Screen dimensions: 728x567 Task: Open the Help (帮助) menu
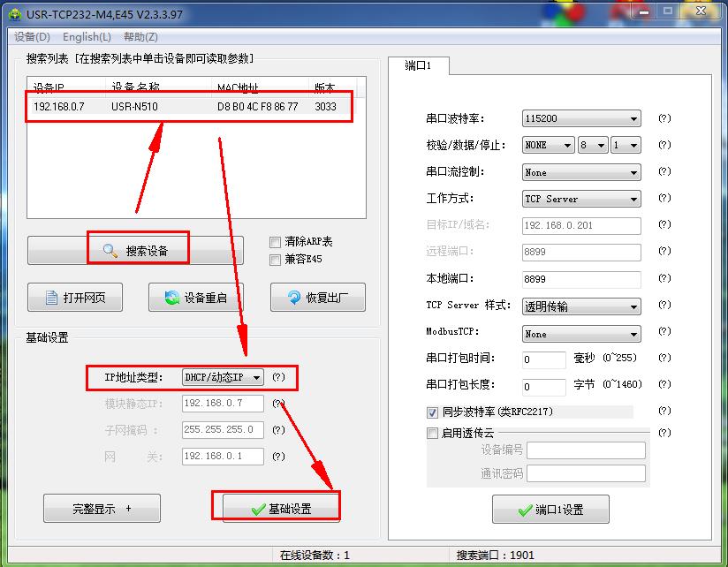click(x=140, y=37)
